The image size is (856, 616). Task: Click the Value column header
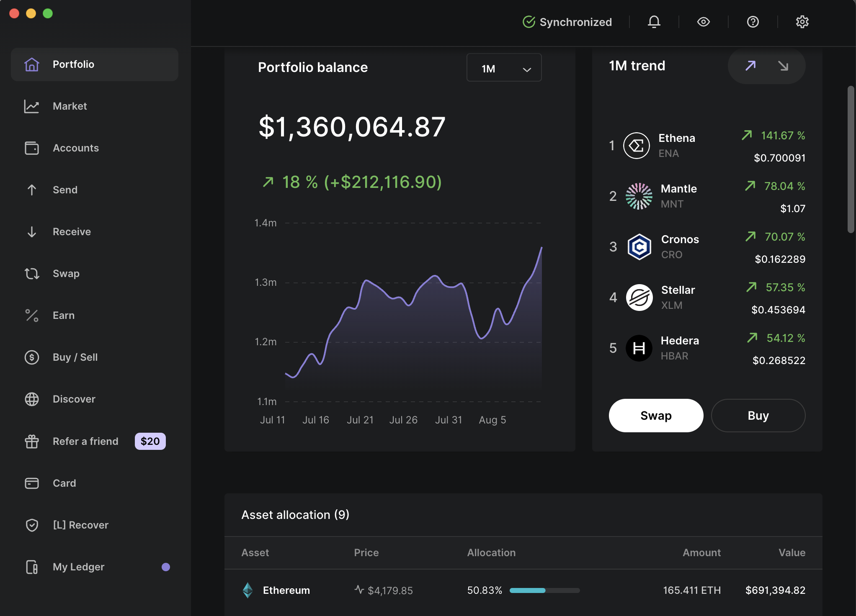pos(792,553)
